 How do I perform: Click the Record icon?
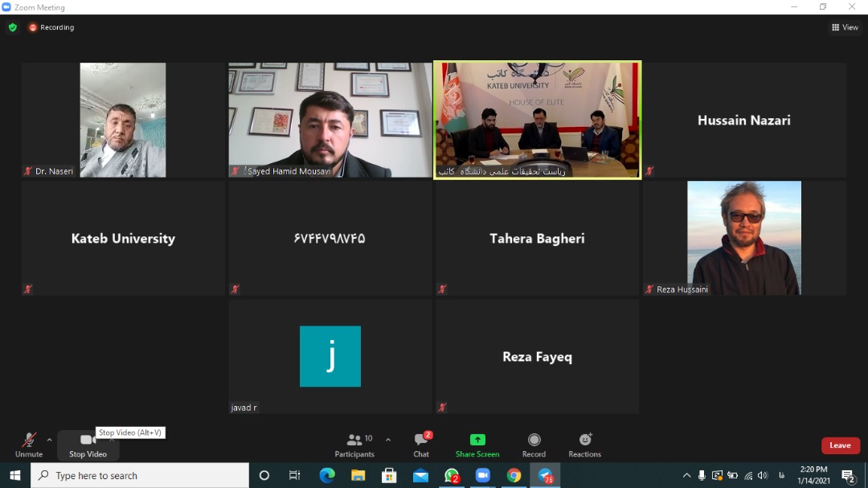(534, 440)
